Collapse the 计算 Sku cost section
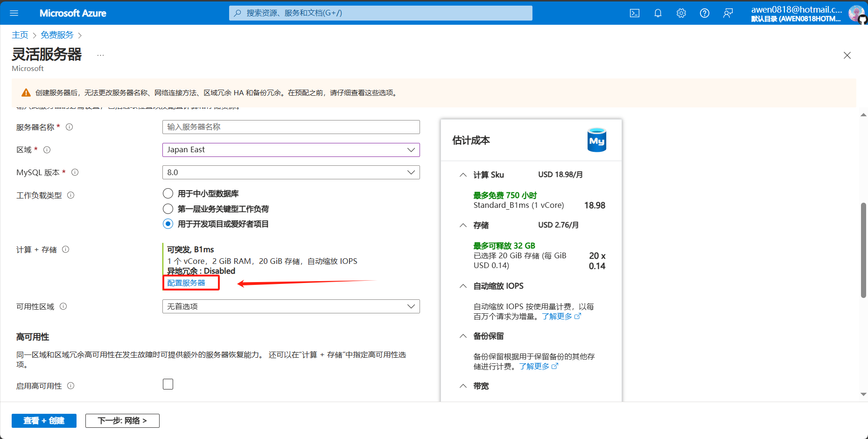The width and height of the screenshot is (868, 439). pyautogui.click(x=463, y=175)
